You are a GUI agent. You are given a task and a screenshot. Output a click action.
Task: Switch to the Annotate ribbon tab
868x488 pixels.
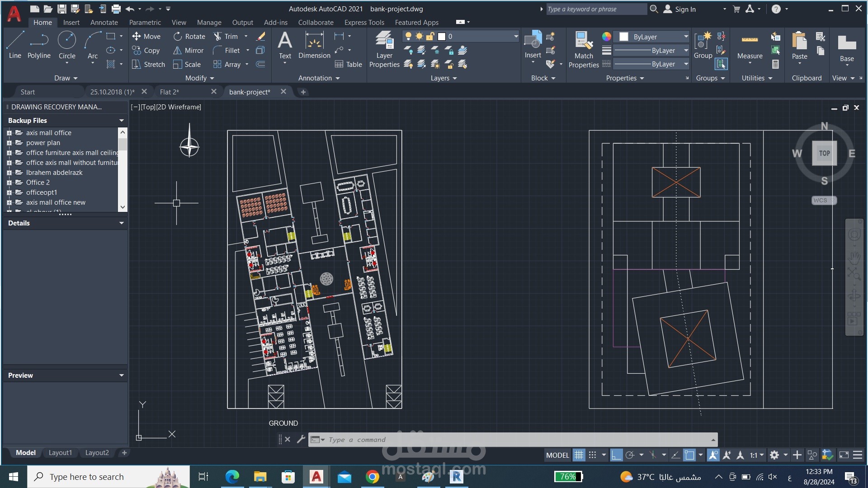tap(104, 22)
